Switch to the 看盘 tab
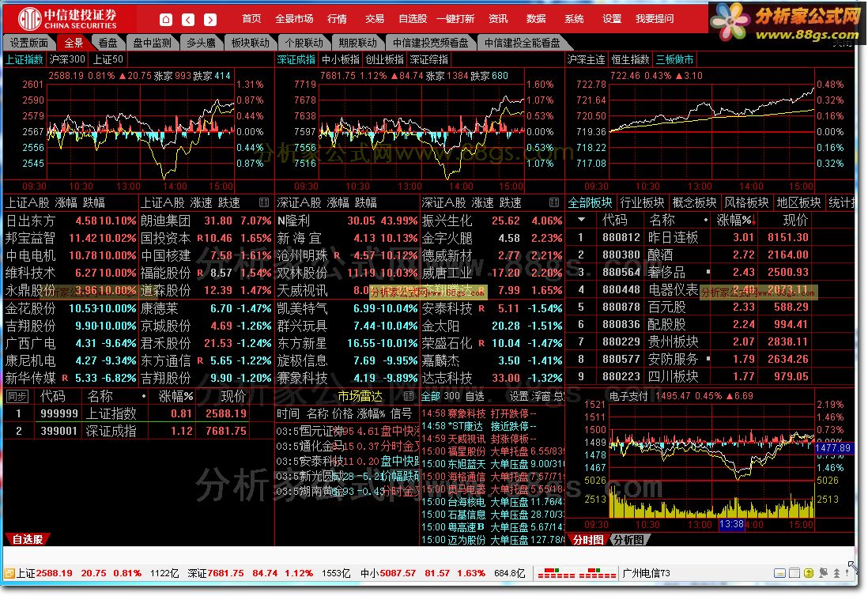The width and height of the screenshot is (868, 596). coord(108,43)
